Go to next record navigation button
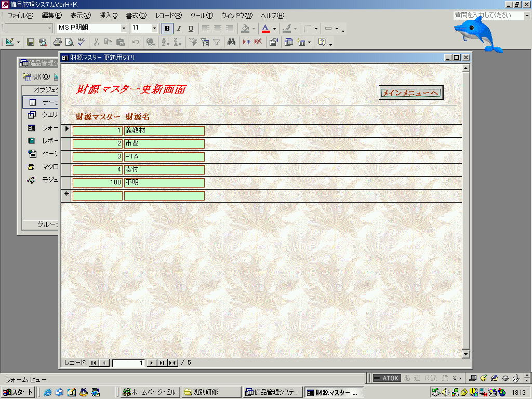This screenshot has width=532, height=399. point(152,363)
